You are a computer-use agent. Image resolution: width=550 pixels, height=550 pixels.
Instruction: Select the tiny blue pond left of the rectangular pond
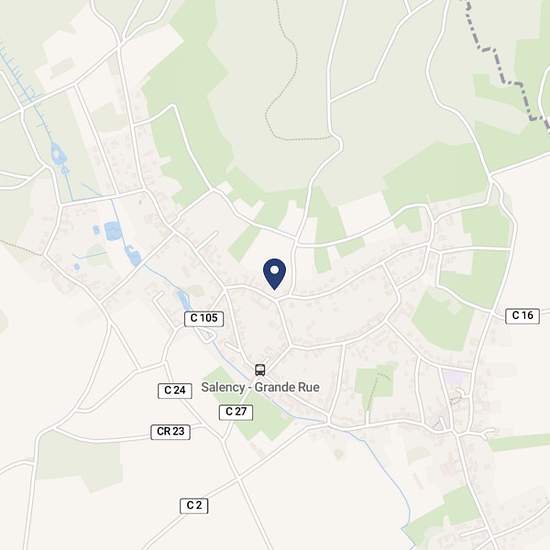(x=96, y=230)
